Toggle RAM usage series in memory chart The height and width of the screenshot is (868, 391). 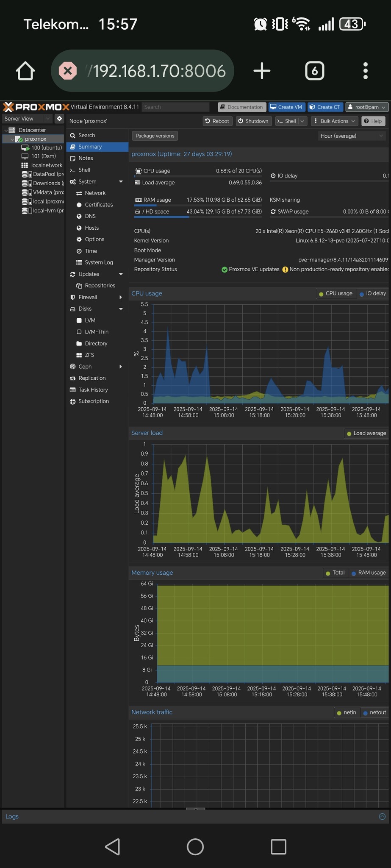[x=369, y=573]
